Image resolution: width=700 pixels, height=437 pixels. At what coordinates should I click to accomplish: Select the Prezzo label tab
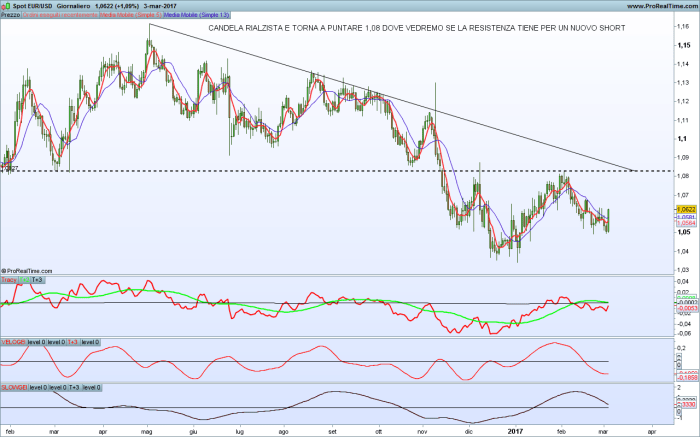coord(11,15)
